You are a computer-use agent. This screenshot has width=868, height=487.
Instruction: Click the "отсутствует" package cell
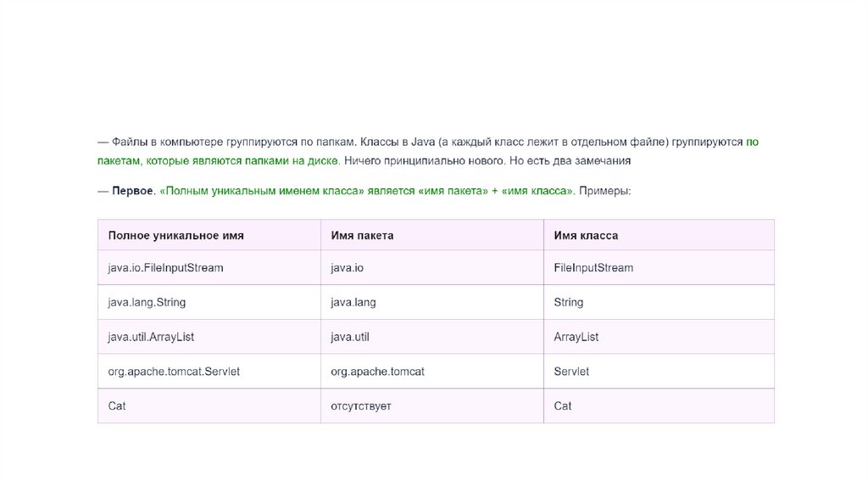pyautogui.click(x=361, y=406)
